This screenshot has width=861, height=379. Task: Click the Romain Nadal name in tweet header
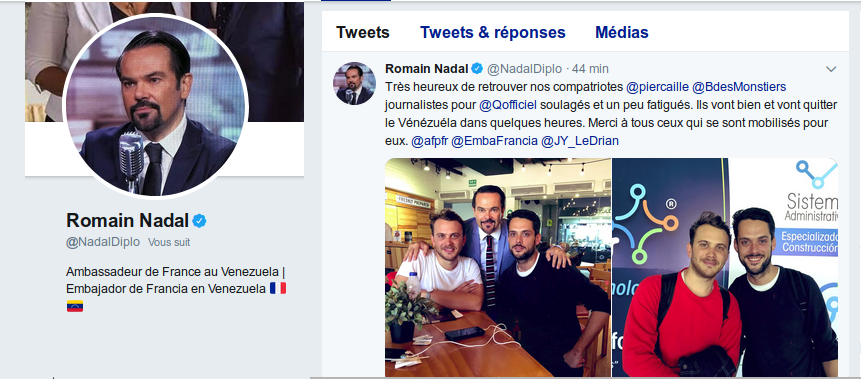pos(427,69)
